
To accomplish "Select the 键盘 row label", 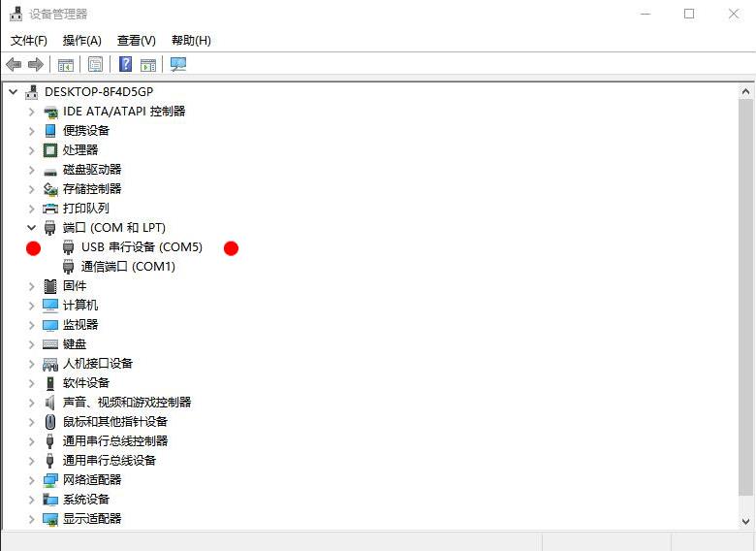I will [x=75, y=344].
